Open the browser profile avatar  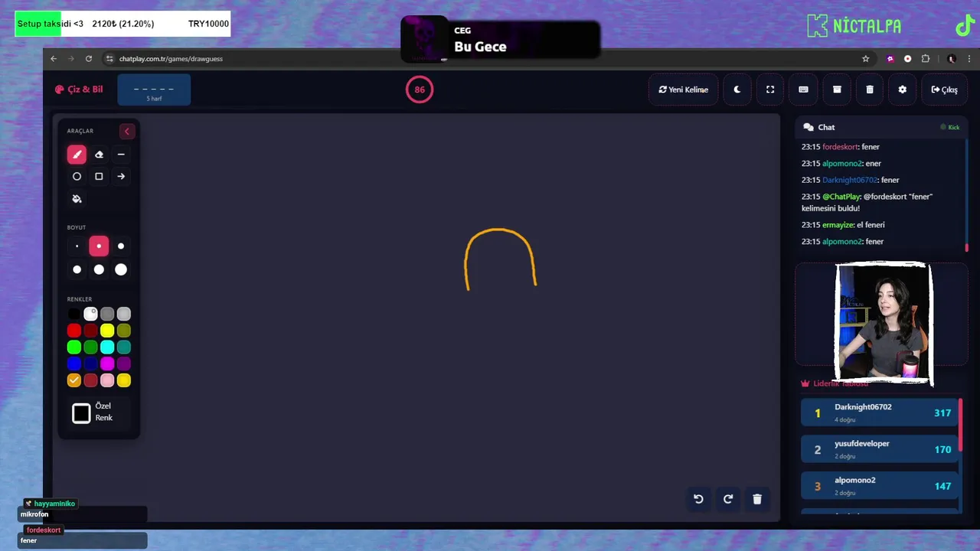pos(952,59)
